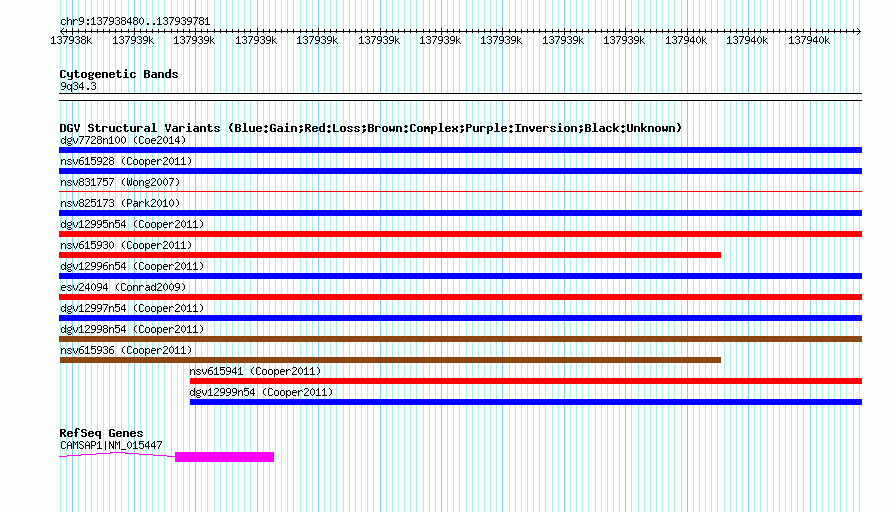Screen dimensions: 890x512
Task: Open the nsv831757 (Wong2007) variant label
Action: 120,182
